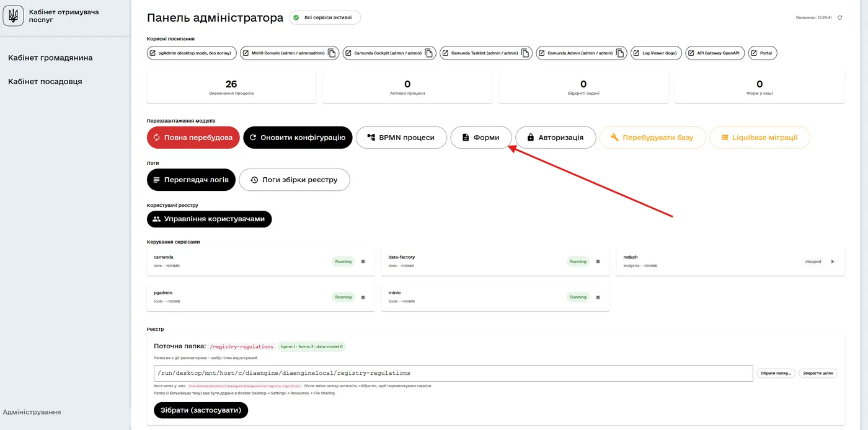Open the Portal link
The height and width of the screenshot is (430, 868).
click(x=763, y=53)
